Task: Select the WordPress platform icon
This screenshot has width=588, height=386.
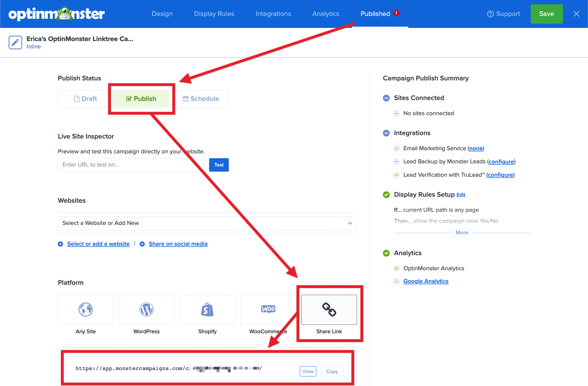Action: tap(146, 310)
